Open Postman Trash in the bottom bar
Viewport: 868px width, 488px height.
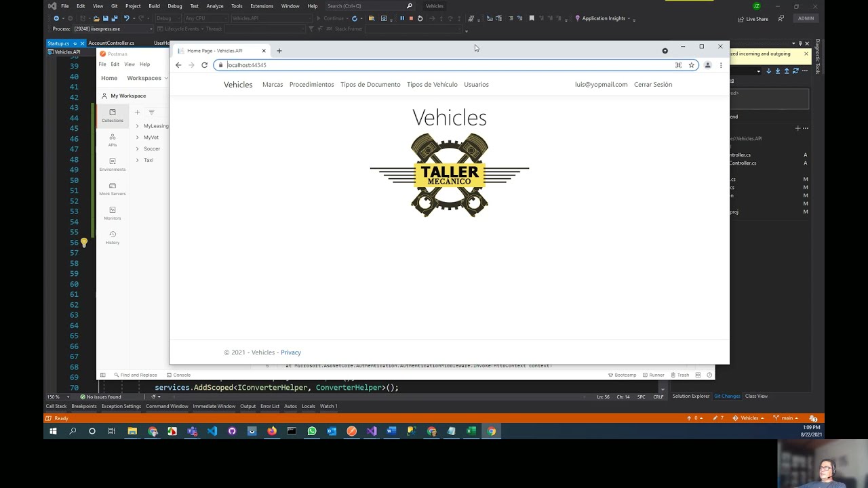679,375
